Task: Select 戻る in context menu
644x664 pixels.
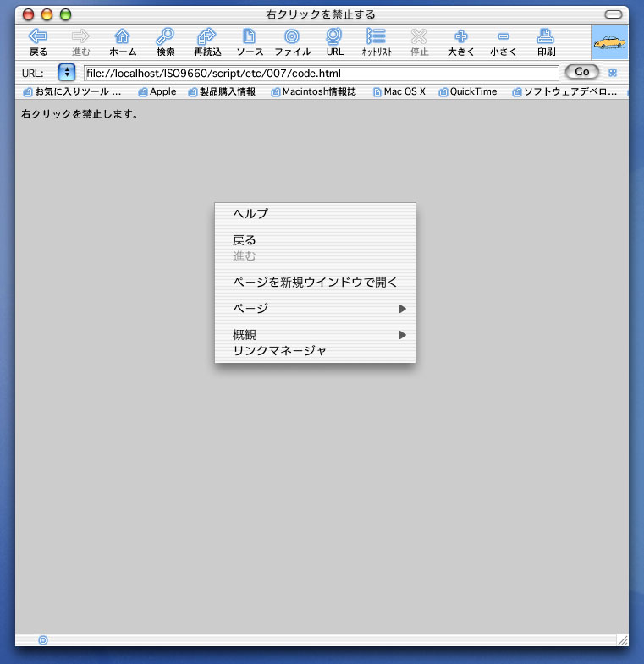Action: pyautogui.click(x=315, y=240)
